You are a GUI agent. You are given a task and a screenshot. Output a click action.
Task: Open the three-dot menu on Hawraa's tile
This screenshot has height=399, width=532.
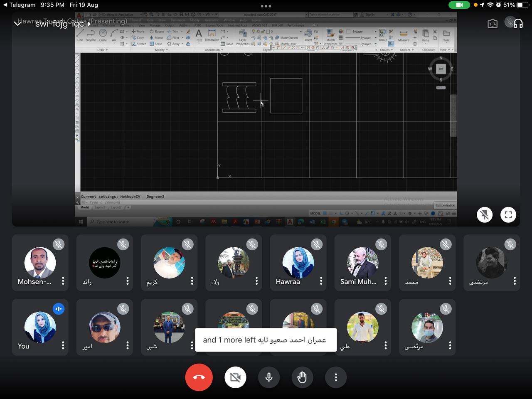[x=321, y=281]
